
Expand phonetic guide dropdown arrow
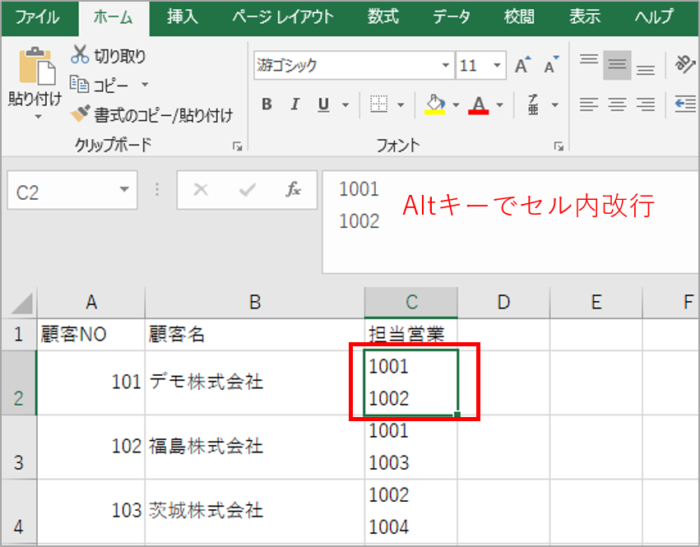click(555, 105)
